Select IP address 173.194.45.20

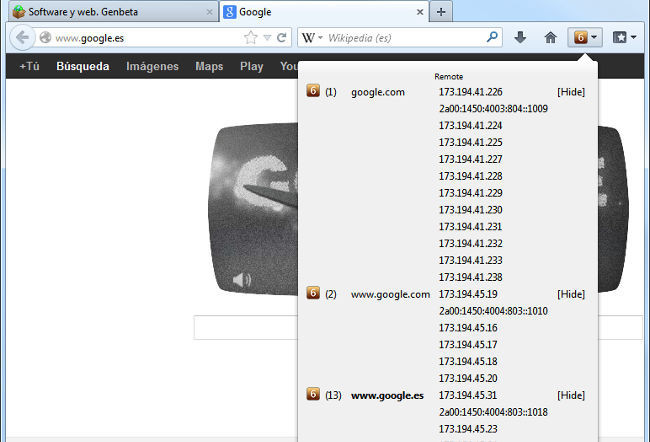(x=468, y=378)
